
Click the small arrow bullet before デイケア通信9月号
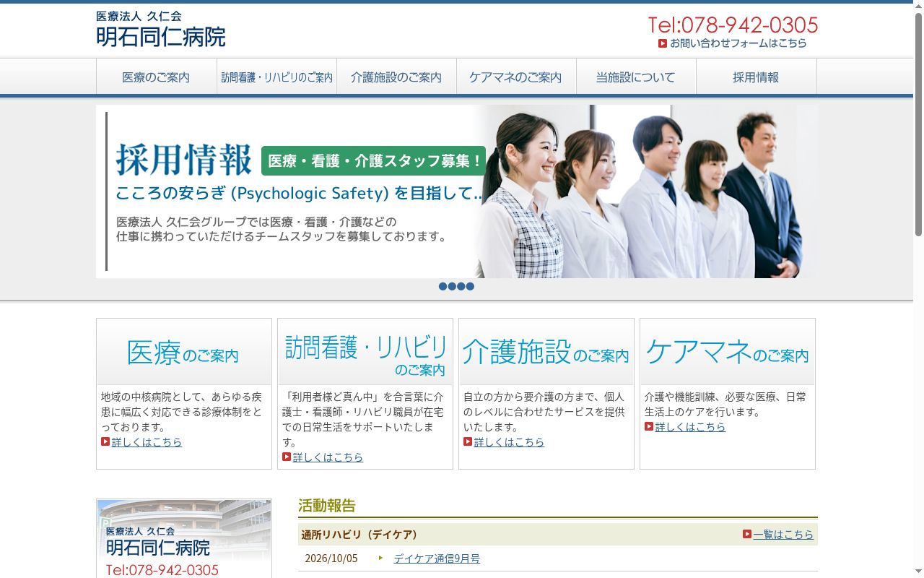pyautogui.click(x=380, y=558)
